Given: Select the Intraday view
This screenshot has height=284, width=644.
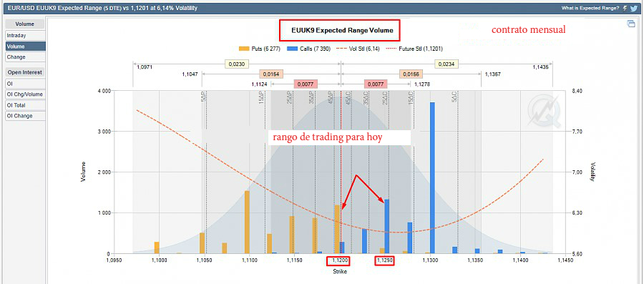Looking at the screenshot, I should coord(25,36).
